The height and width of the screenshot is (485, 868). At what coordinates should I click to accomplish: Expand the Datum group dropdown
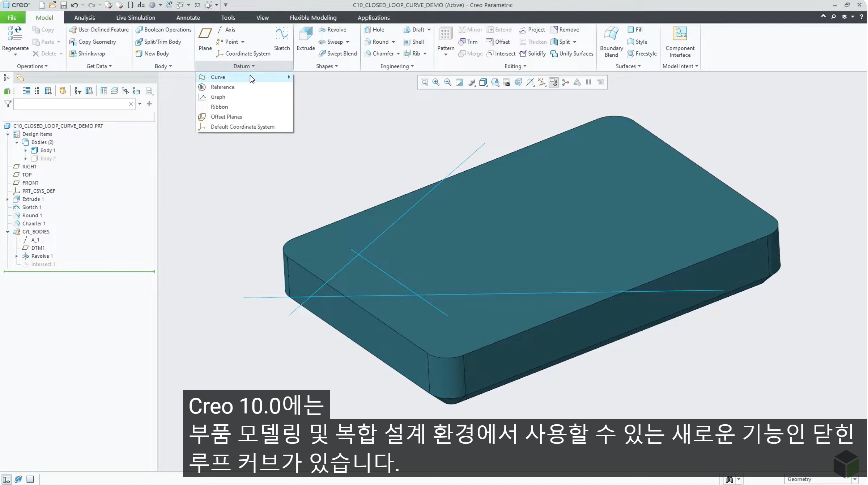[244, 66]
